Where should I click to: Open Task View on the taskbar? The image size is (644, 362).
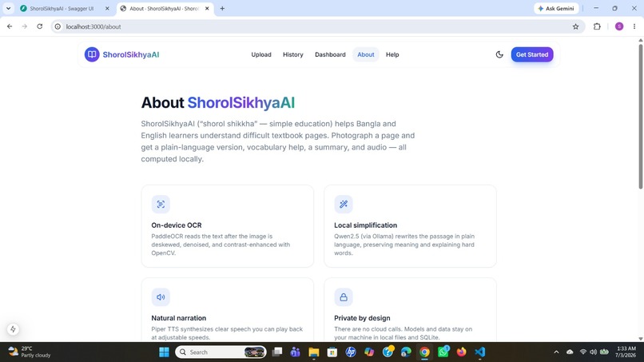point(277,352)
